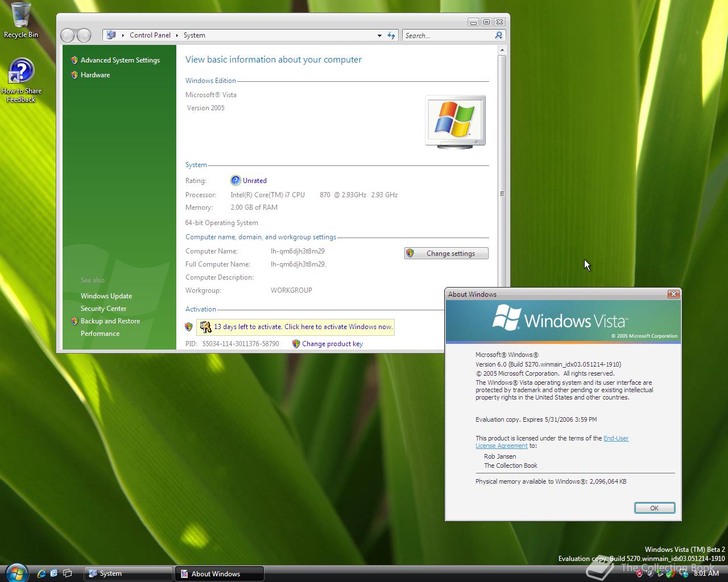Click the activation keys icon
This screenshot has width=728, height=582.
pyautogui.click(x=205, y=327)
